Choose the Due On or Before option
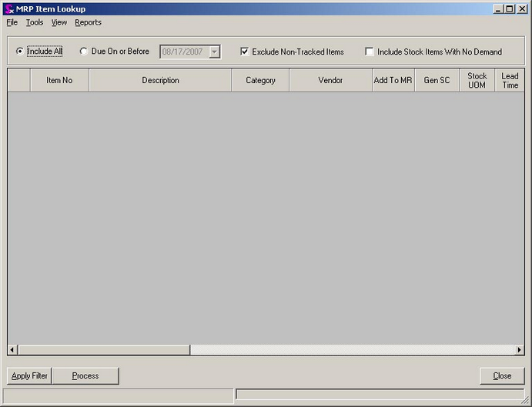The width and height of the screenshot is (532, 407). tap(84, 52)
